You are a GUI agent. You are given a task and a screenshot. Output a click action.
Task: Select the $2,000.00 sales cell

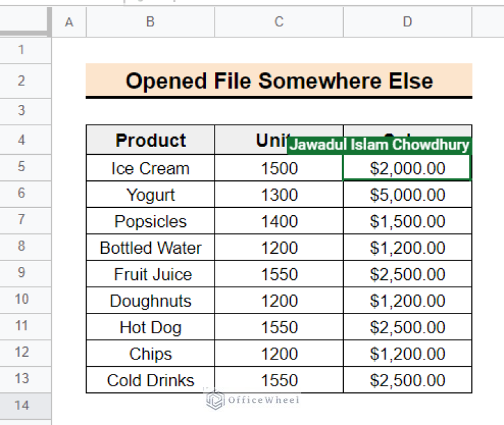click(x=408, y=169)
